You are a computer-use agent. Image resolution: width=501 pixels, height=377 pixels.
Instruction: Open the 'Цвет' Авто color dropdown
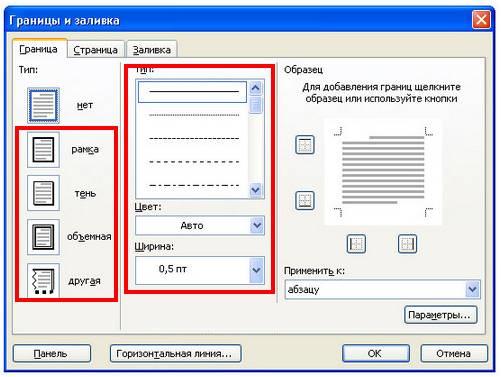click(200, 226)
